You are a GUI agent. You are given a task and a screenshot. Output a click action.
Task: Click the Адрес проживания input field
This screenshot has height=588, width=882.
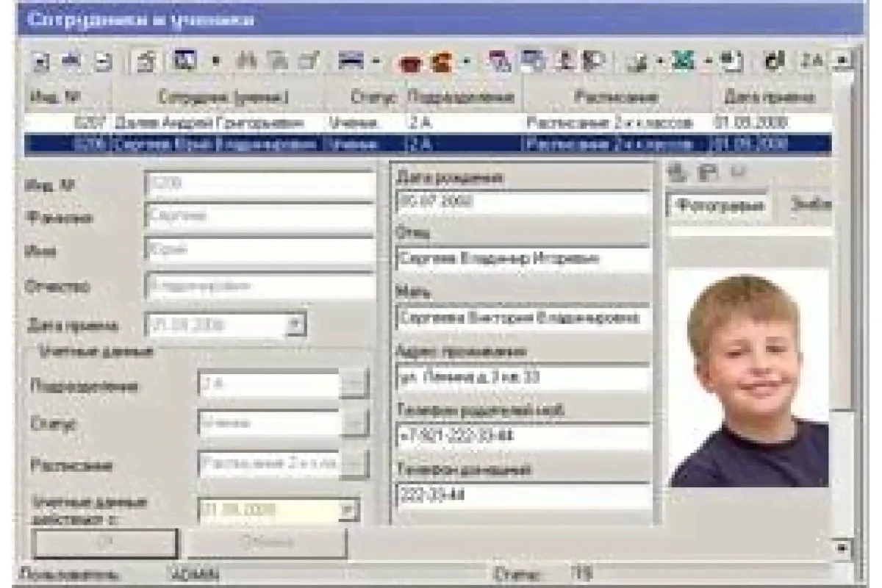(523, 379)
